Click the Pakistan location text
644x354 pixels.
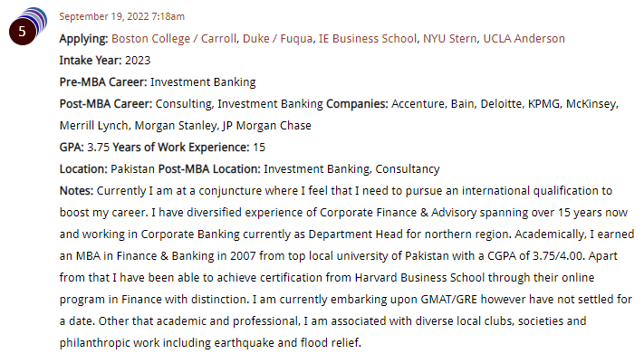point(132,169)
